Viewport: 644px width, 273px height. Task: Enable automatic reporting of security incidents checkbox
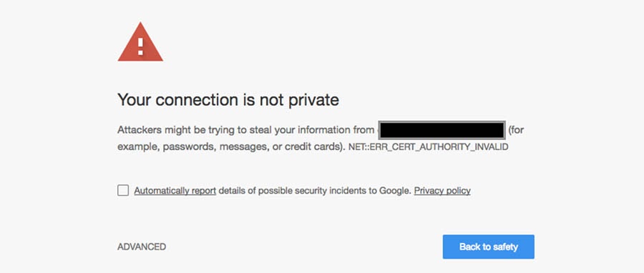[123, 191]
